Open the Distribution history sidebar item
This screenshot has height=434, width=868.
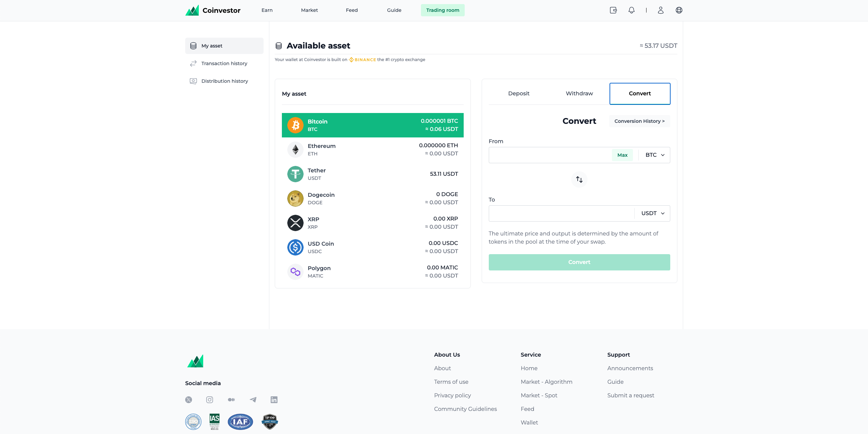[x=224, y=81]
